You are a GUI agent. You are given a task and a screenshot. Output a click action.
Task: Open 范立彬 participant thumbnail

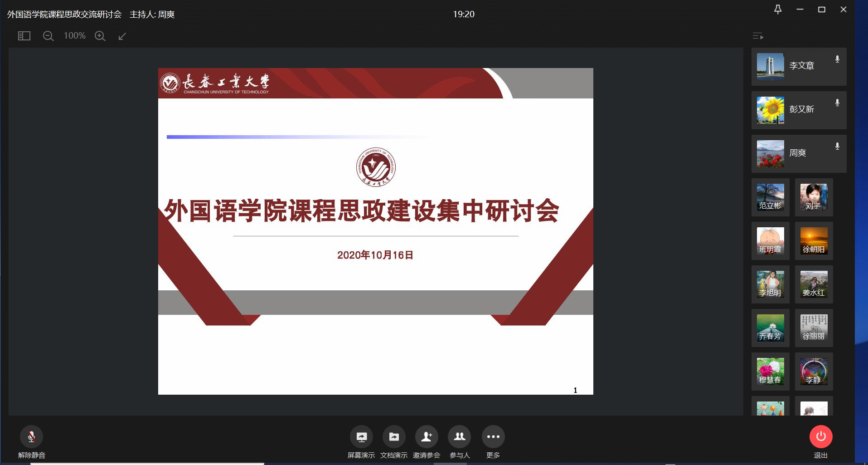pyautogui.click(x=770, y=197)
